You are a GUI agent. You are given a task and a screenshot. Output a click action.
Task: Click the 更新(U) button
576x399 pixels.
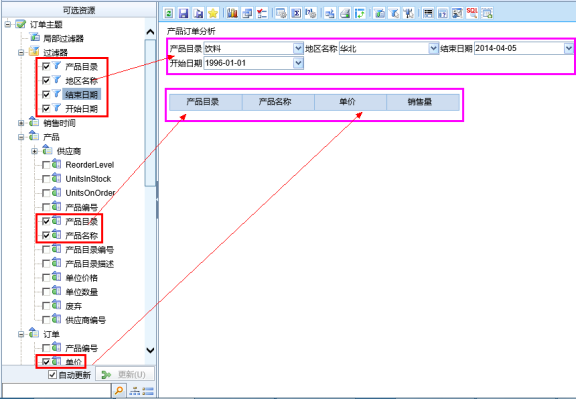coord(124,374)
